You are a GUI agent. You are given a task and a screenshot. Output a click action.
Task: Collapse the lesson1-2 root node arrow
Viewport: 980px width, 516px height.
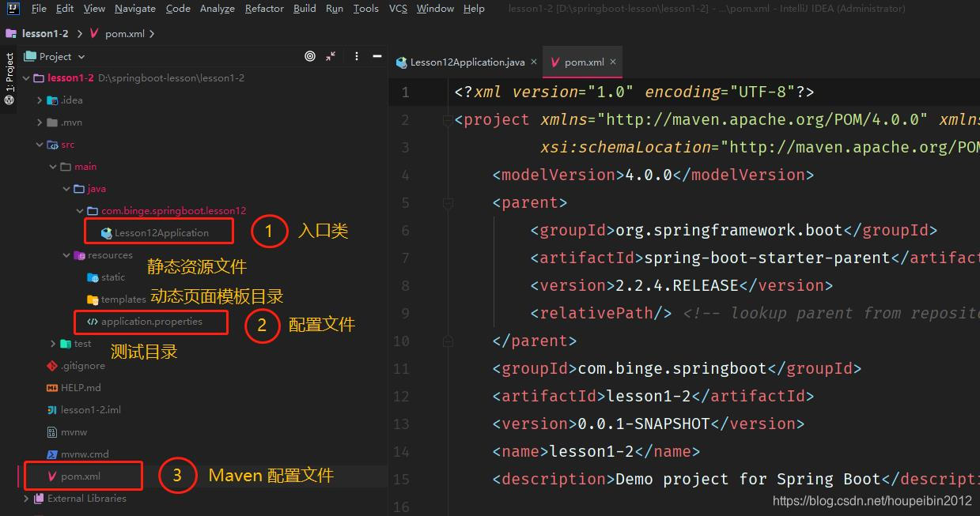26,78
